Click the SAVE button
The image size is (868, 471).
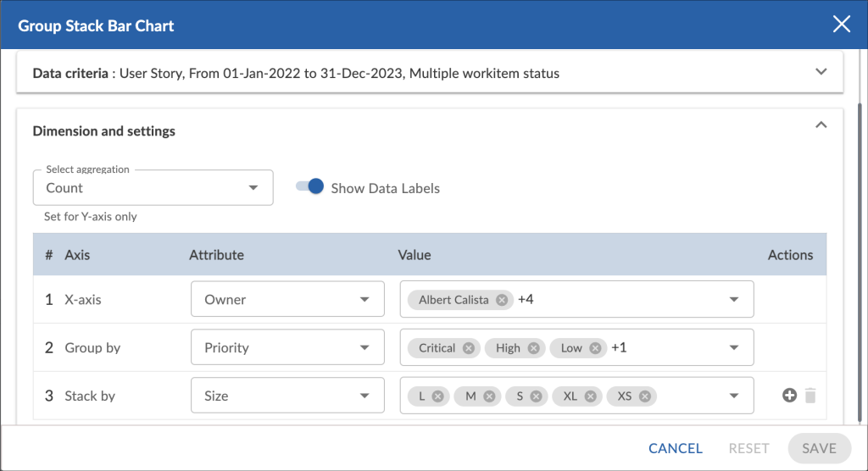819,448
